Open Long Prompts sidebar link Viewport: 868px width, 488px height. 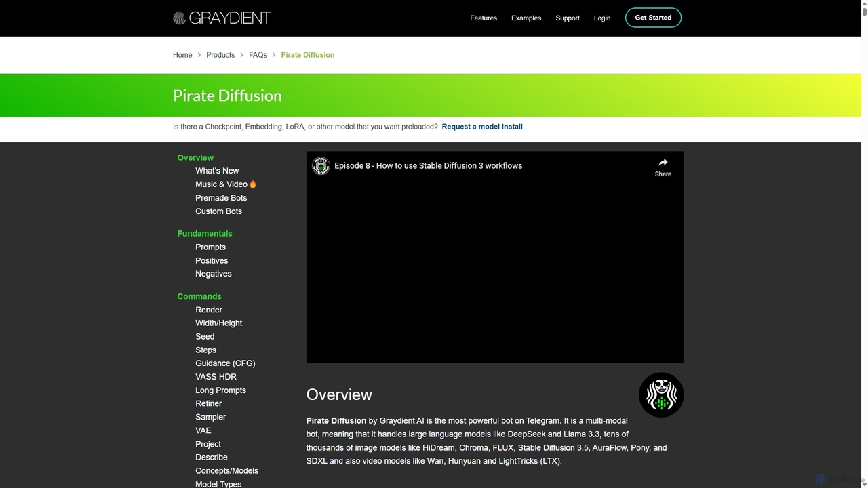[x=220, y=390]
